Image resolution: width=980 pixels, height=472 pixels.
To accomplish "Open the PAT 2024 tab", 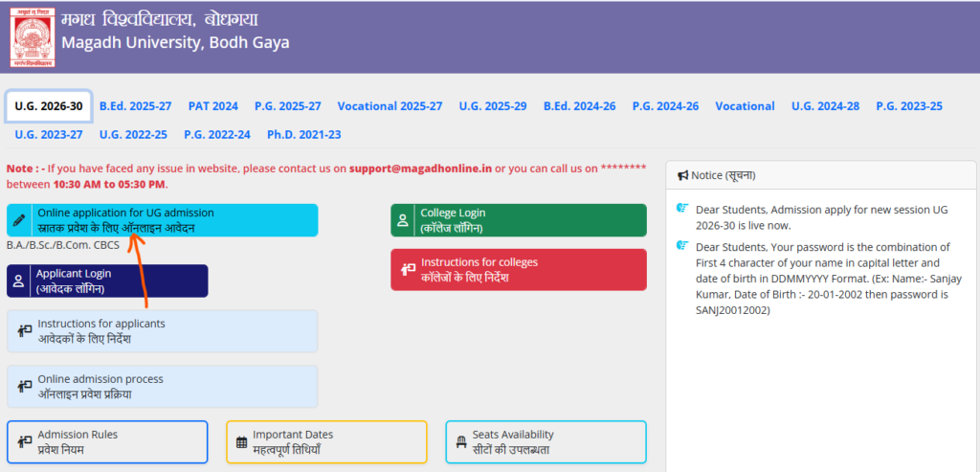I will pyautogui.click(x=213, y=106).
